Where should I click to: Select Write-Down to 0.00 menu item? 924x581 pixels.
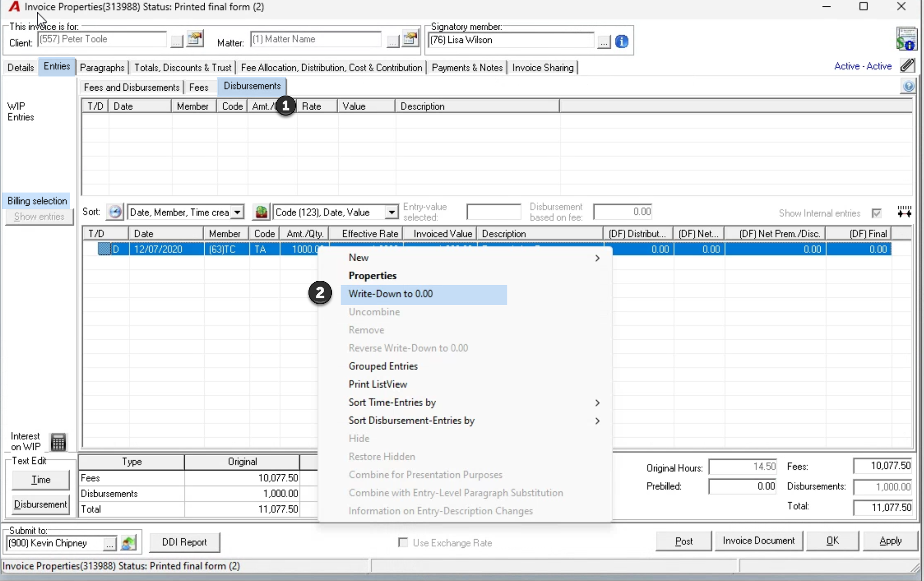pos(424,294)
